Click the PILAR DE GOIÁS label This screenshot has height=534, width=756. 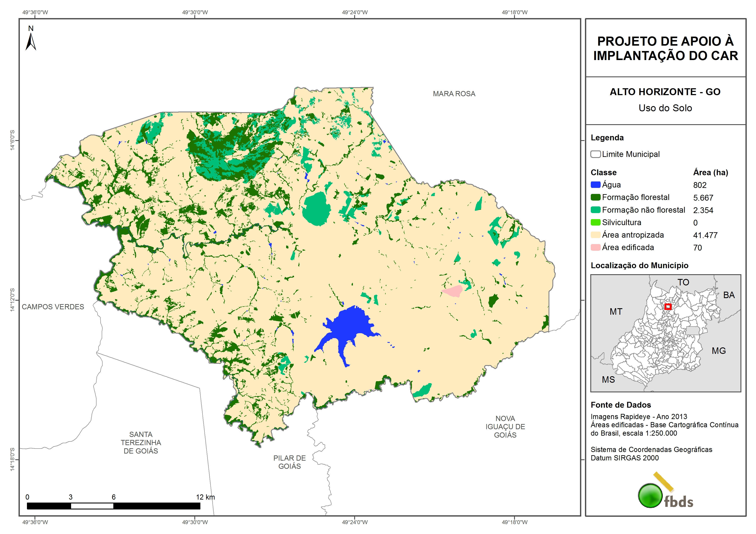pos(289,462)
